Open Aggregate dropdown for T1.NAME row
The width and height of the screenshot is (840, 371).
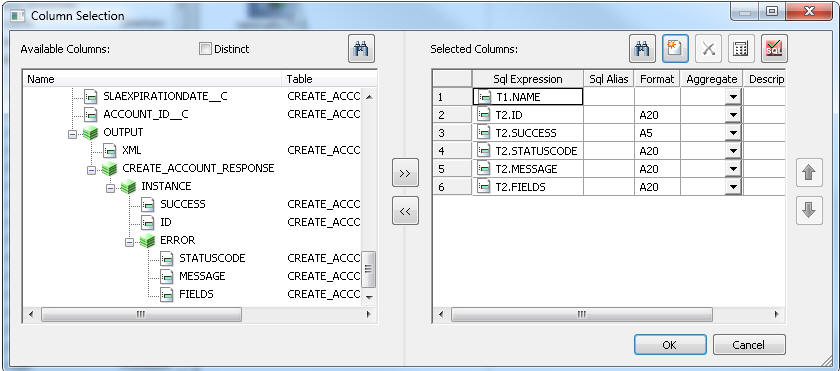pyautogui.click(x=733, y=97)
